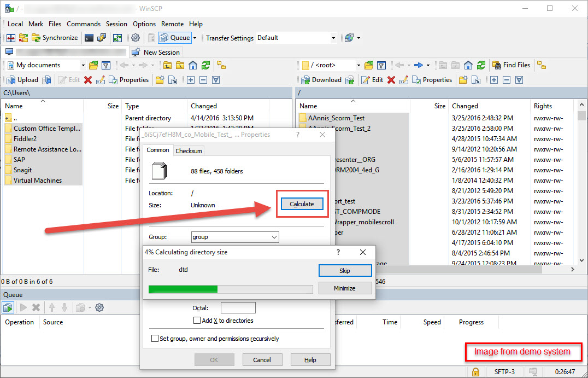Viewport: 588px width, 378px height.
Task: Expand the My documents drive dropdown
Action: [83, 65]
